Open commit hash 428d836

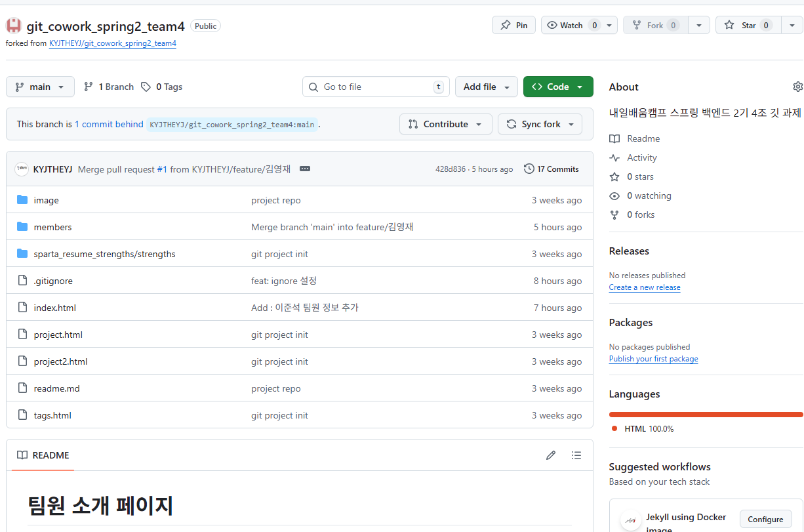point(451,169)
